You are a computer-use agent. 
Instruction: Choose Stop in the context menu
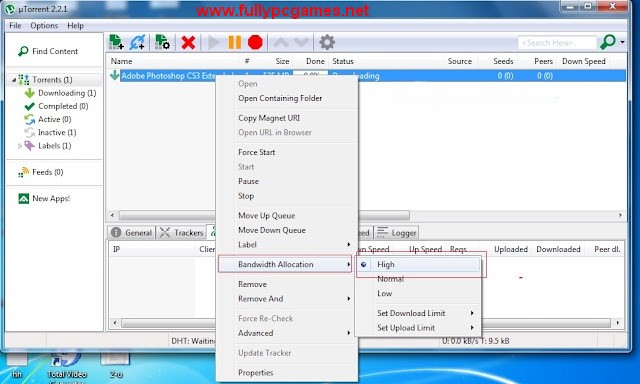click(x=246, y=196)
